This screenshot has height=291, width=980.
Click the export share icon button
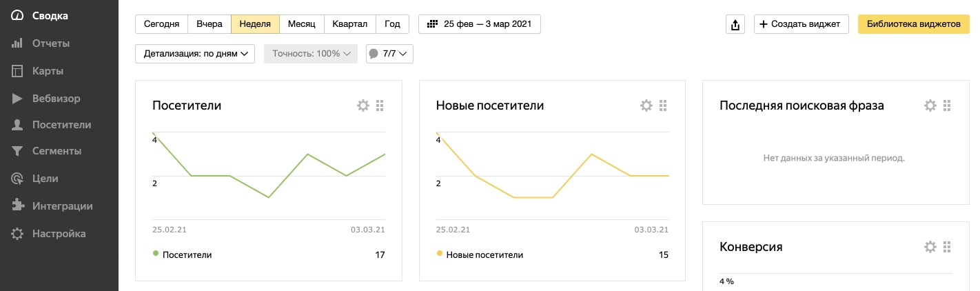735,24
